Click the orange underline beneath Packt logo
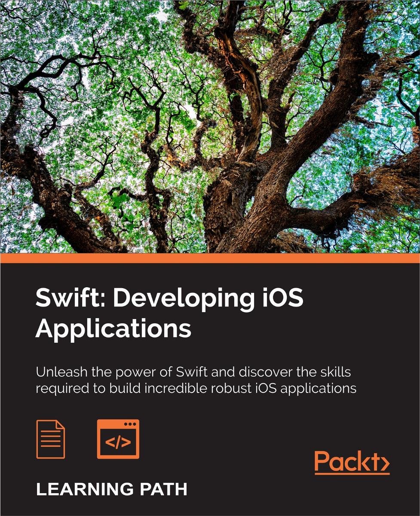The image size is (420, 516). tap(351, 473)
